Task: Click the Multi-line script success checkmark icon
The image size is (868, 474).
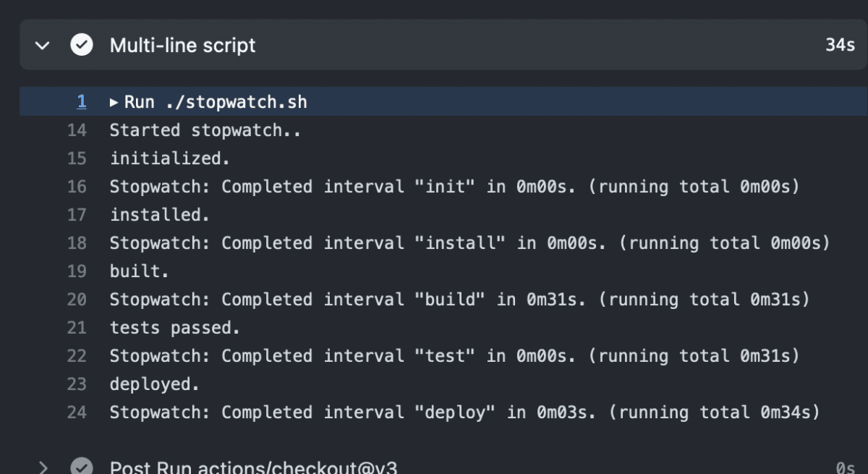Action: (x=81, y=46)
